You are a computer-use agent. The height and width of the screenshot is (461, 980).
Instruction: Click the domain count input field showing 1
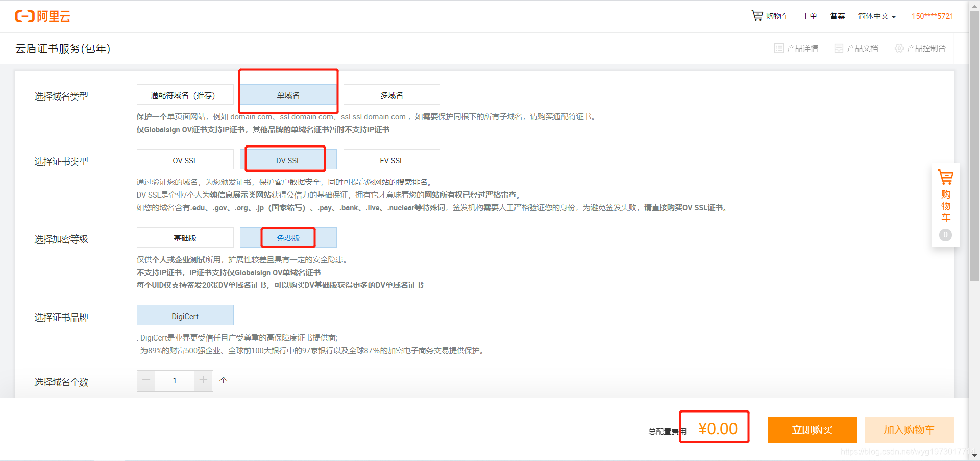pyautogui.click(x=175, y=381)
